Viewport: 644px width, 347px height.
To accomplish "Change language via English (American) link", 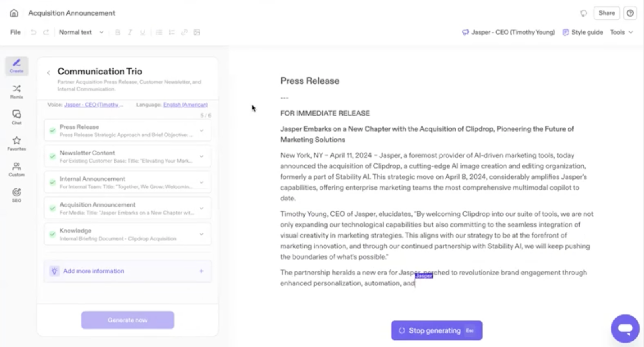I will point(186,105).
